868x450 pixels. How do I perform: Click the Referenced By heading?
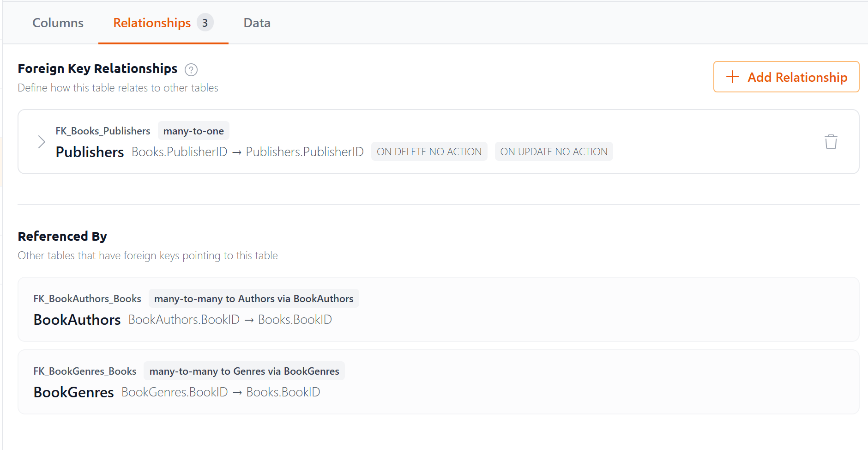62,236
